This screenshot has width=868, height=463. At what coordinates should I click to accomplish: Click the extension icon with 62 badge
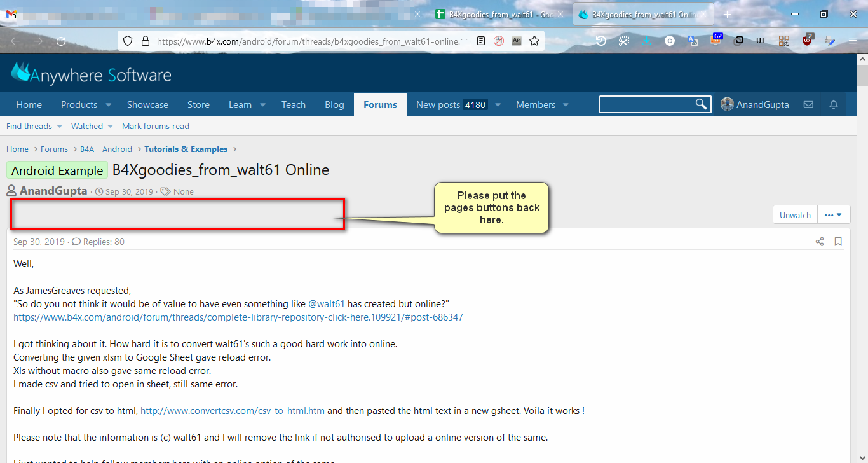[x=716, y=39]
